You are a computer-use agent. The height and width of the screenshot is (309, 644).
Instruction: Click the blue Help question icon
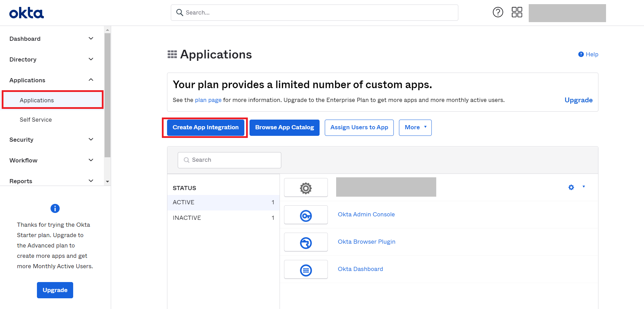[x=581, y=54]
